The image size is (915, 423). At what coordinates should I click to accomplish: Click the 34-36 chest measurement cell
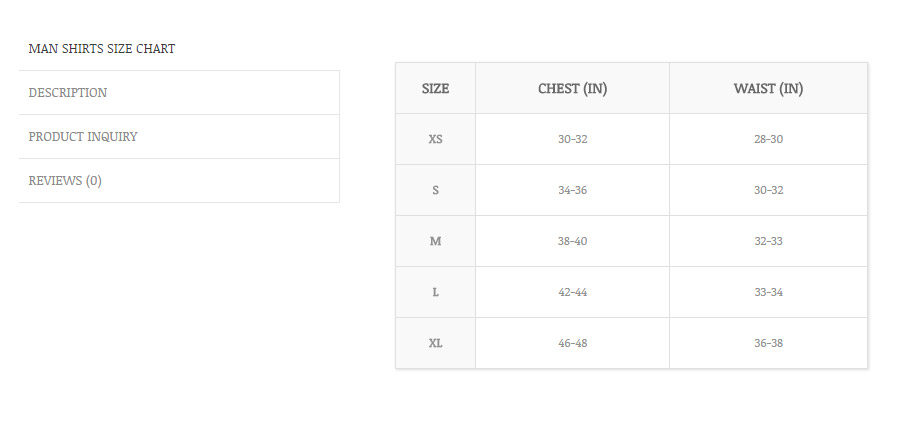tap(572, 191)
